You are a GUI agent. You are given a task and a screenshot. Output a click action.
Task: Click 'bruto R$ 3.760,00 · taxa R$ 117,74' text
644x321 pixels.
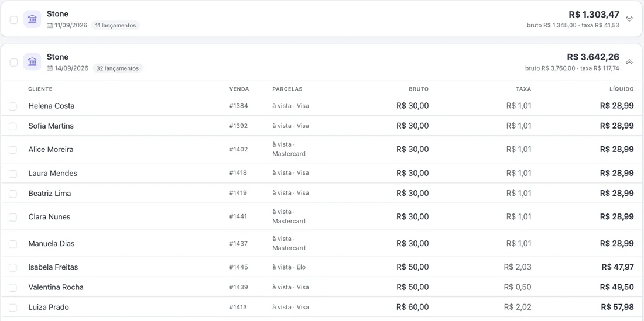tap(572, 68)
